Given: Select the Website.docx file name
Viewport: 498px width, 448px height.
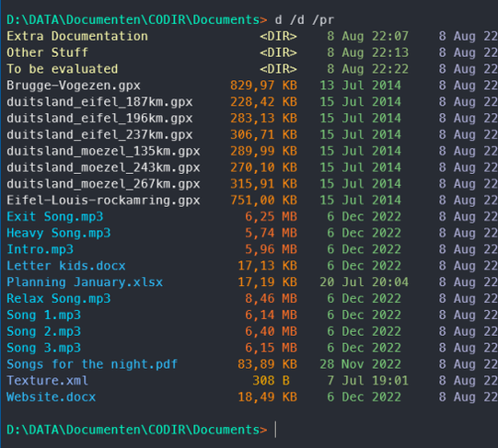Looking at the screenshot, I should (52, 397).
